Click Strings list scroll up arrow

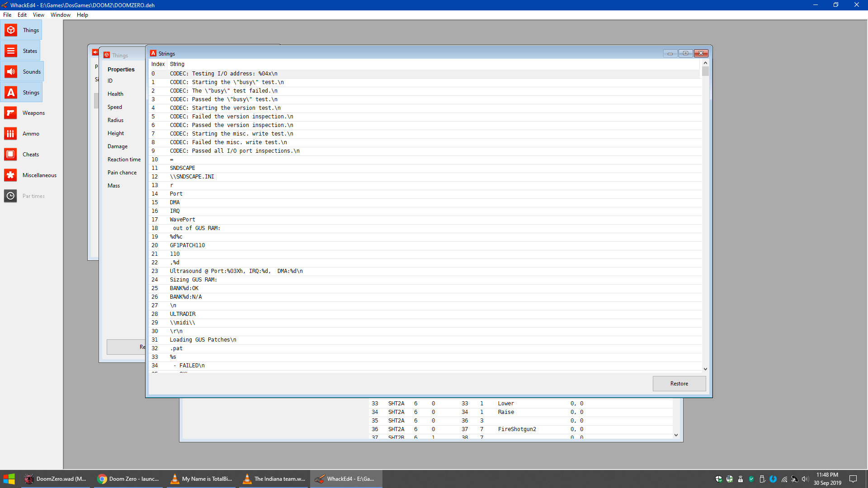tap(705, 63)
